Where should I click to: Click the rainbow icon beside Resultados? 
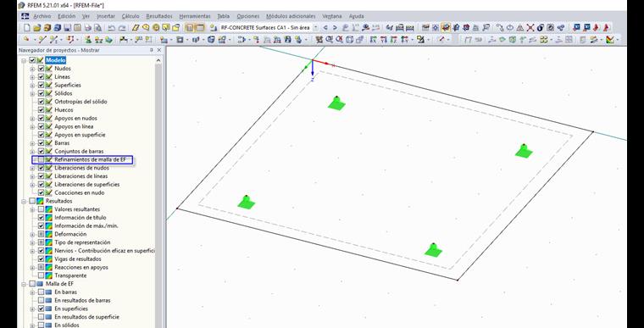pos(40,201)
